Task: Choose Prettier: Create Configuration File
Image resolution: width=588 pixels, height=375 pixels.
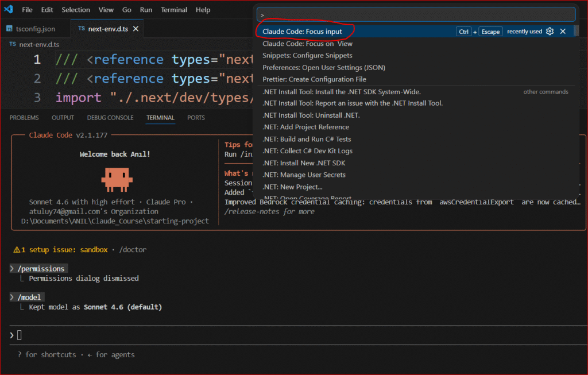Action: coord(415,79)
